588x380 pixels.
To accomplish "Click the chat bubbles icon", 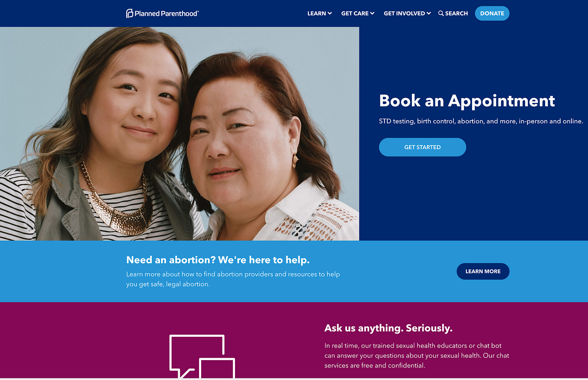I will (x=202, y=357).
